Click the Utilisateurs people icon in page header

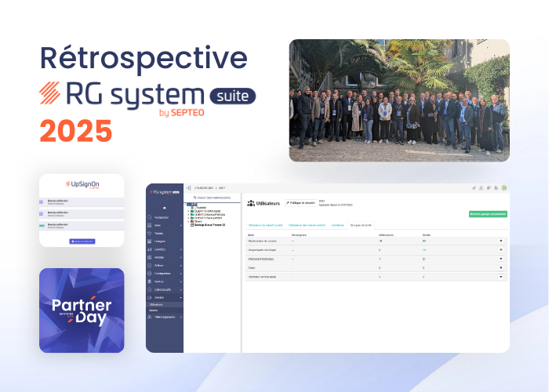(251, 203)
